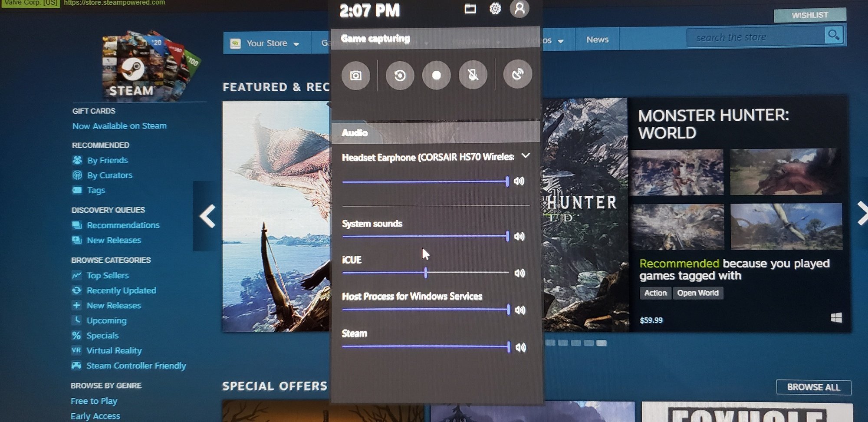868x422 pixels.
Task: Open Now Available on Steam link
Action: (x=119, y=126)
